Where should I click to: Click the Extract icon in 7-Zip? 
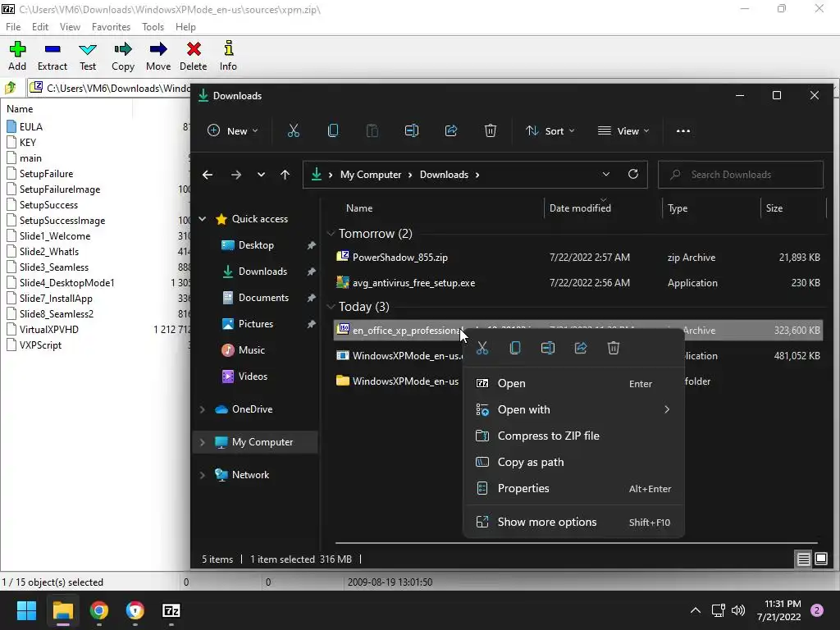(52, 49)
